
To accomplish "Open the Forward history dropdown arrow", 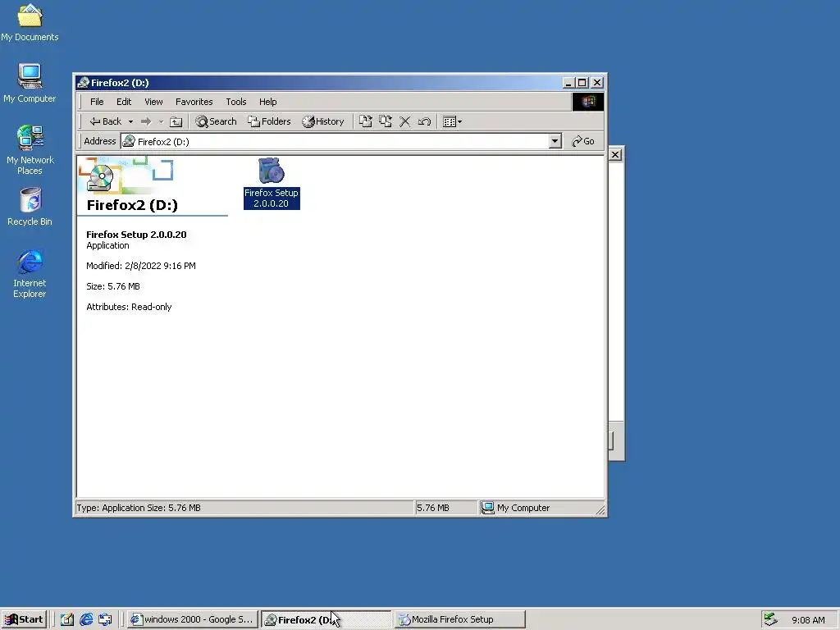I will (161, 121).
